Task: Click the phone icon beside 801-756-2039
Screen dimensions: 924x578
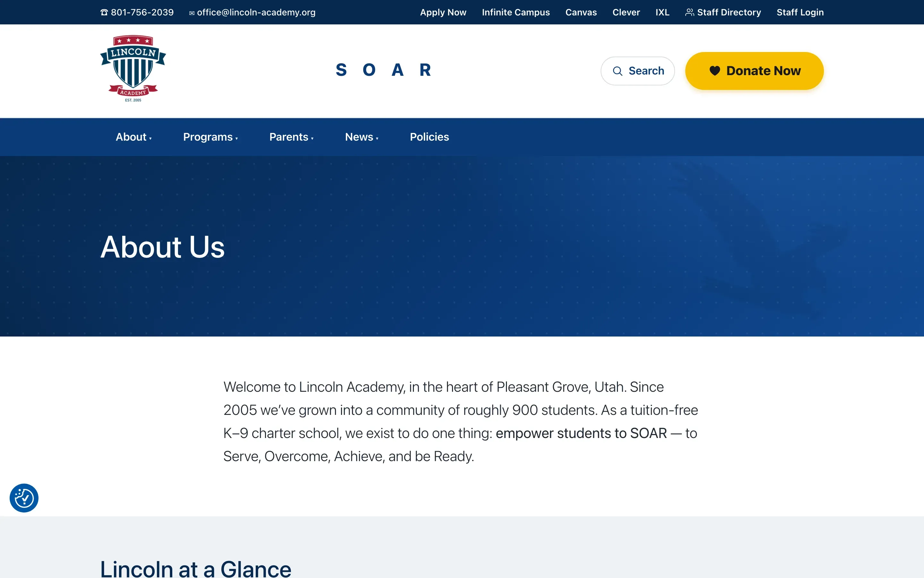Action: [104, 13]
